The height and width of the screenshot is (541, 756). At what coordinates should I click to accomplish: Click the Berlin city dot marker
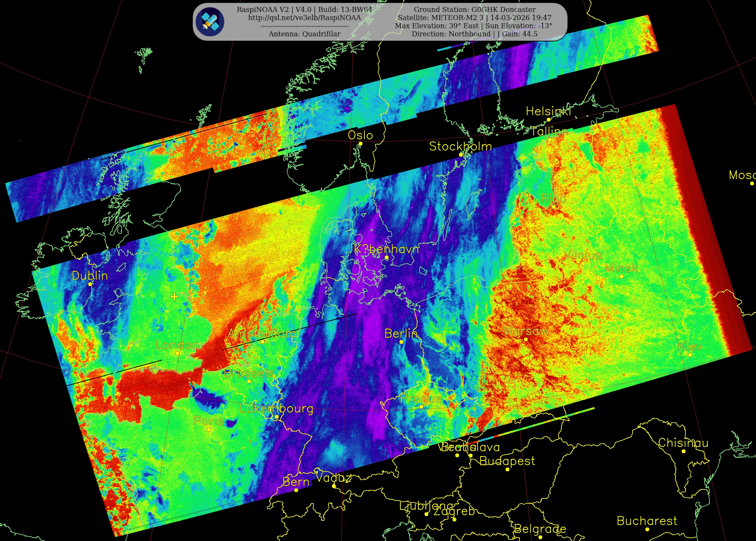[x=401, y=342]
